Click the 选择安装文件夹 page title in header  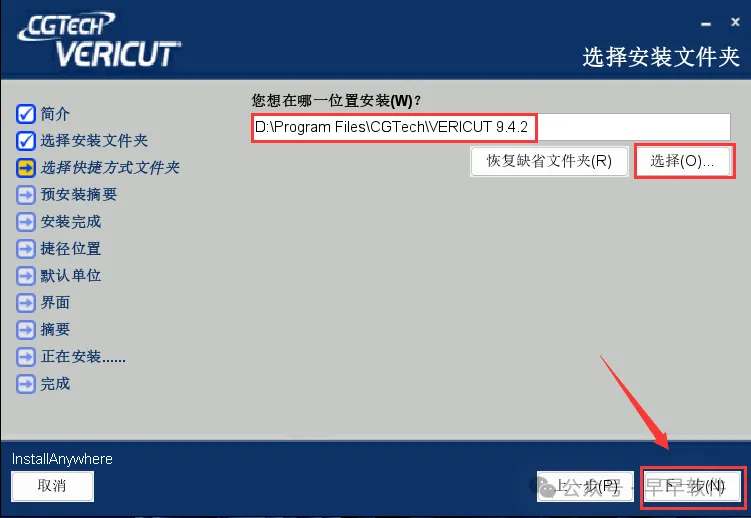click(661, 57)
